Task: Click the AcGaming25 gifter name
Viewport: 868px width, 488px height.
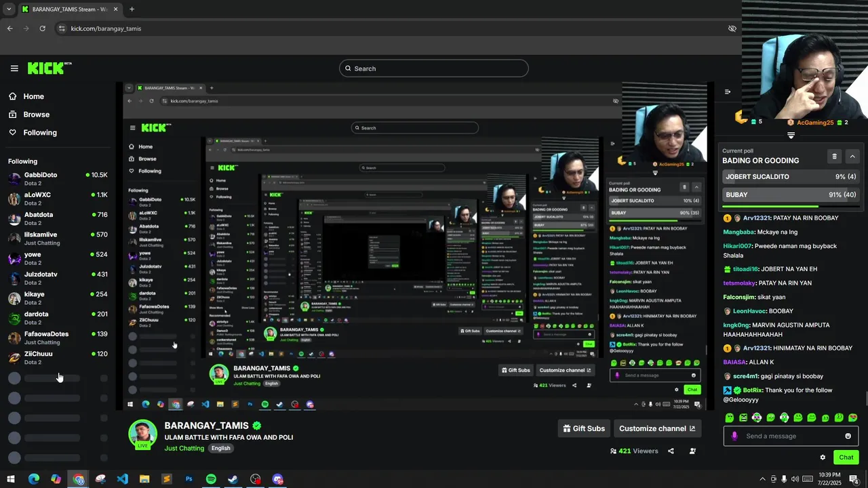Action: point(816,123)
